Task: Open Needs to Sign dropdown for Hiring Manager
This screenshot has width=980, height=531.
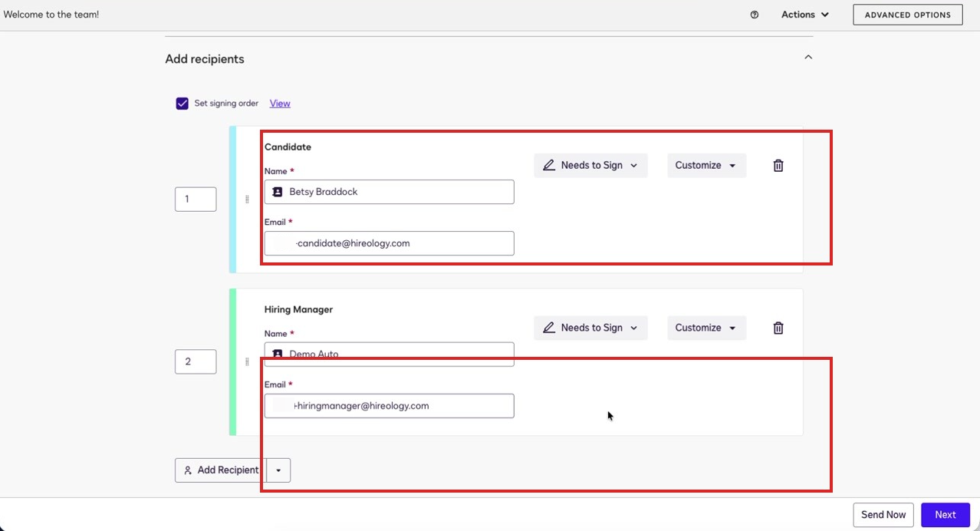Action: click(x=591, y=328)
